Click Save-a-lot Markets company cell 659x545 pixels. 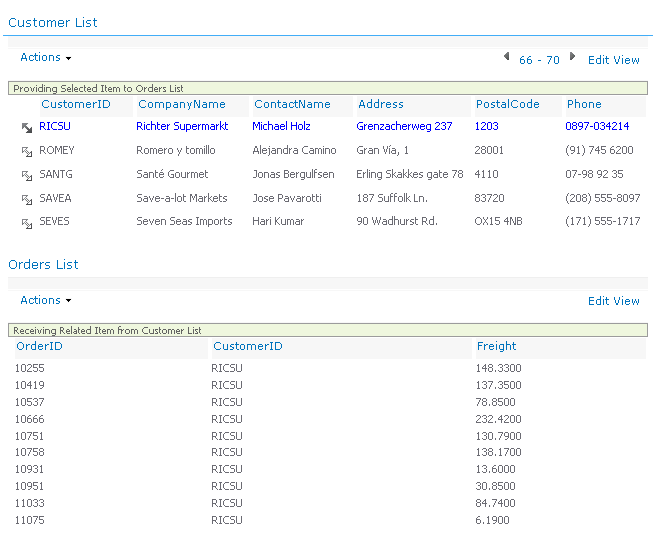pyautogui.click(x=182, y=198)
